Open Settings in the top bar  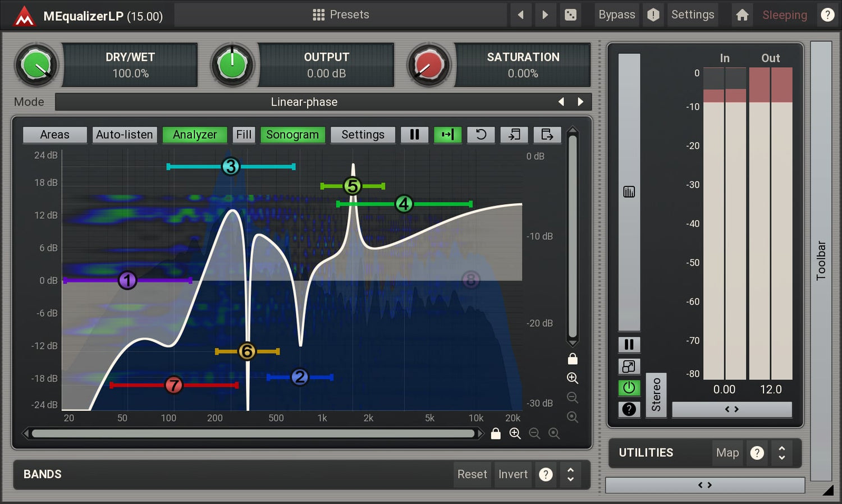[692, 15]
